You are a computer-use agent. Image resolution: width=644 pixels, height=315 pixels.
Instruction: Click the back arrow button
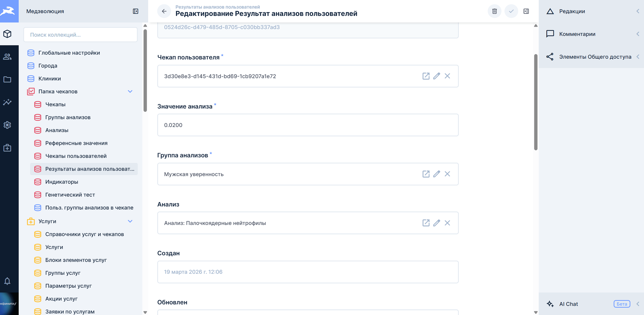pyautogui.click(x=164, y=11)
